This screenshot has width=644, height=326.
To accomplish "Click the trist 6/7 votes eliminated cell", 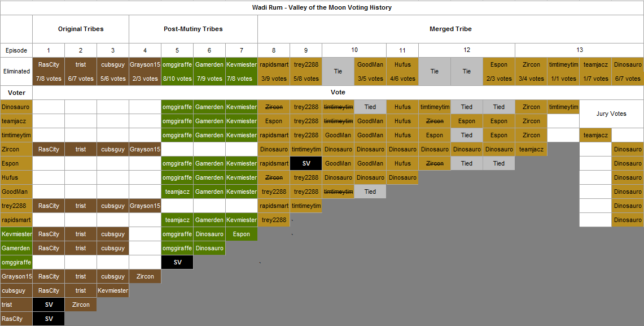I will click(x=81, y=71).
